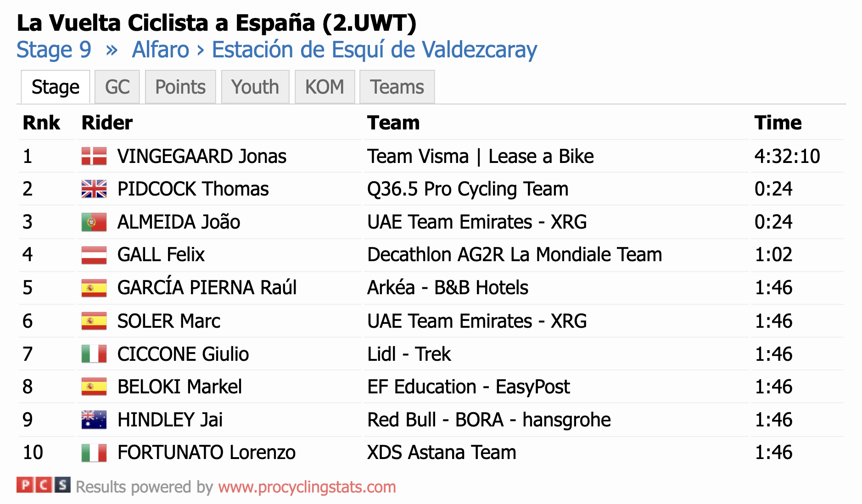The width and height of the screenshot is (862, 504).
Task: Click the Danish flag next to Vingegaard
Action: pyautogui.click(x=94, y=156)
